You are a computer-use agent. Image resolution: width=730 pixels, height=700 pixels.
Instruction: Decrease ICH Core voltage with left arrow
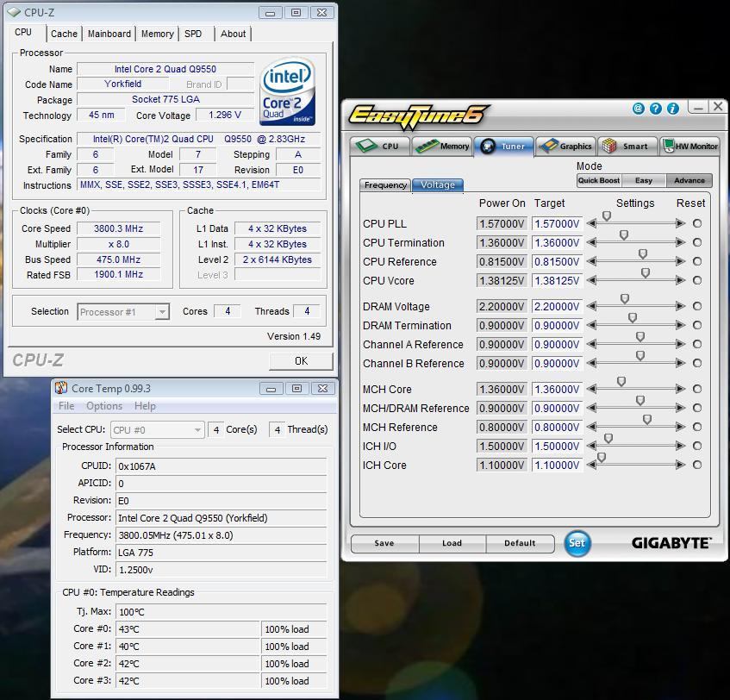591,465
